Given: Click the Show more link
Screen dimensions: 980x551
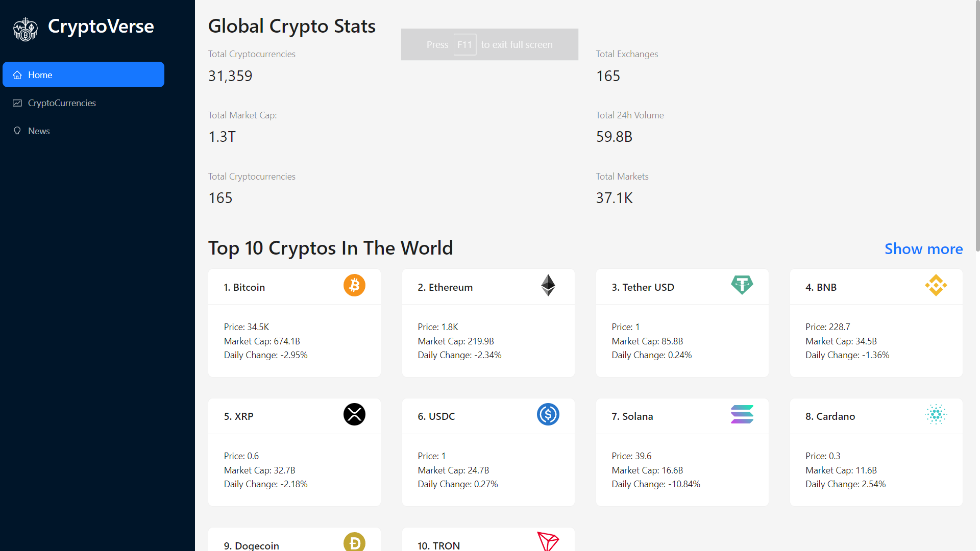Looking at the screenshot, I should tap(923, 249).
